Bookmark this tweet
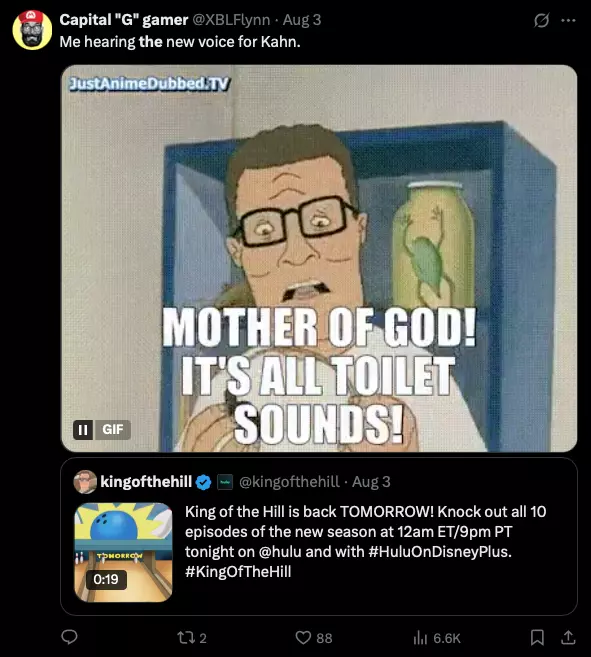The height and width of the screenshot is (657, 591). coord(537,637)
